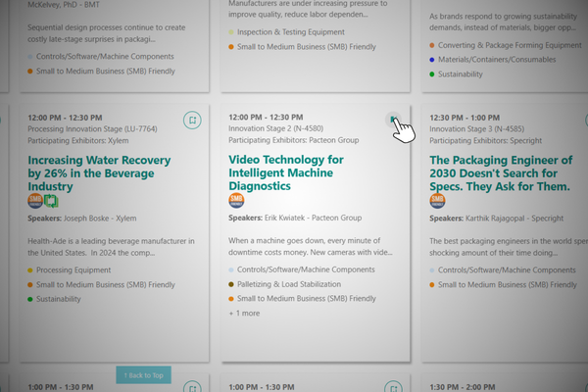This screenshot has width=588, height=392.
Task: Click SMB Friendly badge on Video Technology card
Action: 236,201
